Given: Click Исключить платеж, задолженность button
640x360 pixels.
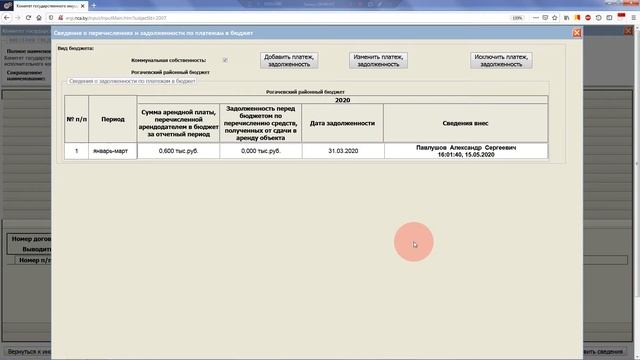Looking at the screenshot, I should click(501, 60).
